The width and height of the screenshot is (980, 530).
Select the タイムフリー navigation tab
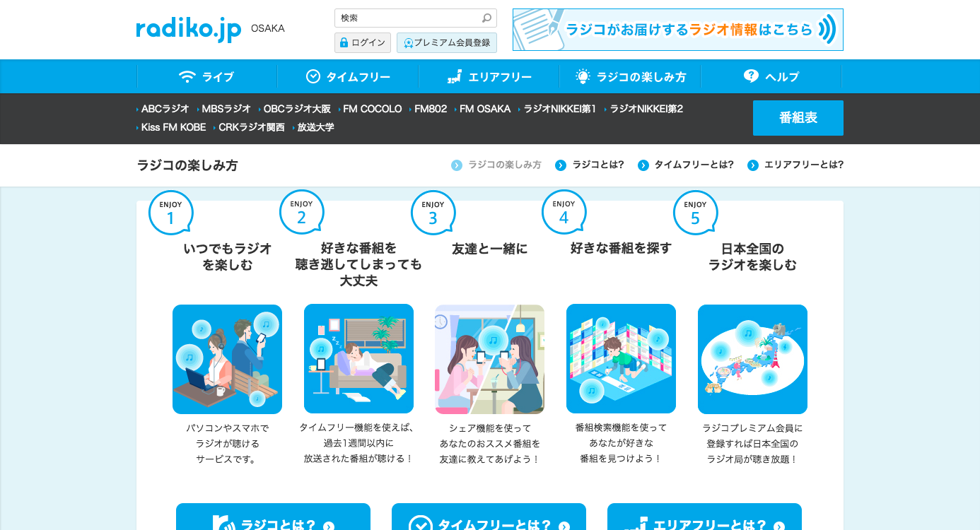click(348, 76)
